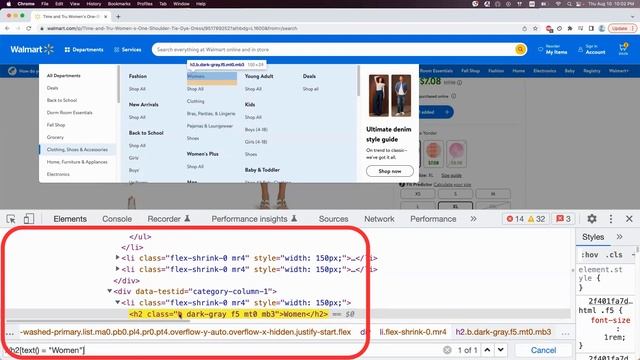Select Back to School in departments list
Viewport: 640px width, 360px height.
tap(62, 100)
